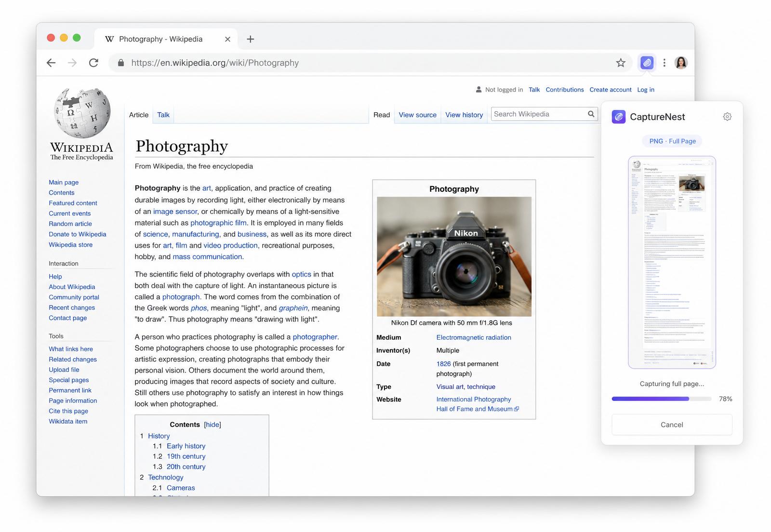This screenshot has height=532, width=771.
Task: Follow the optics link
Action: [x=301, y=274]
